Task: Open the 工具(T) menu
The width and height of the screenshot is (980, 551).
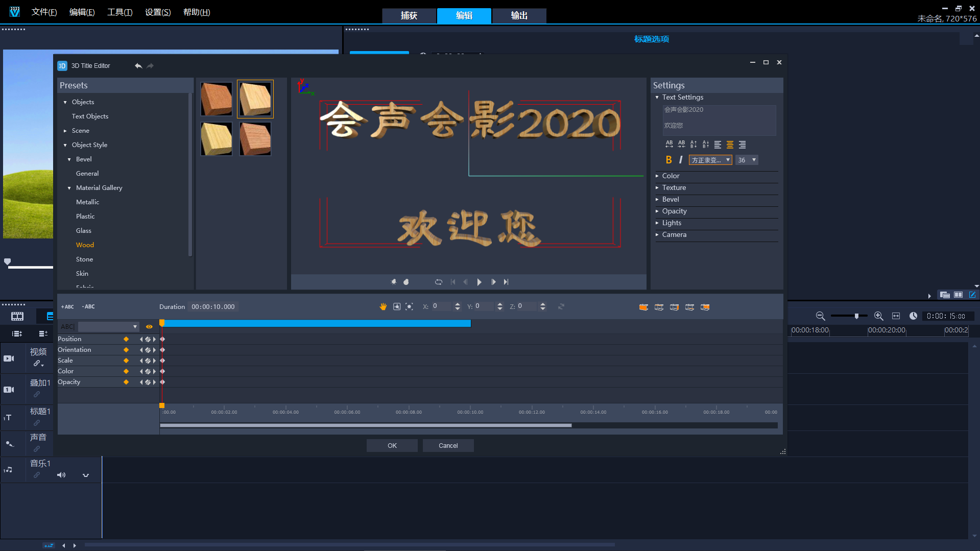Action: (120, 12)
